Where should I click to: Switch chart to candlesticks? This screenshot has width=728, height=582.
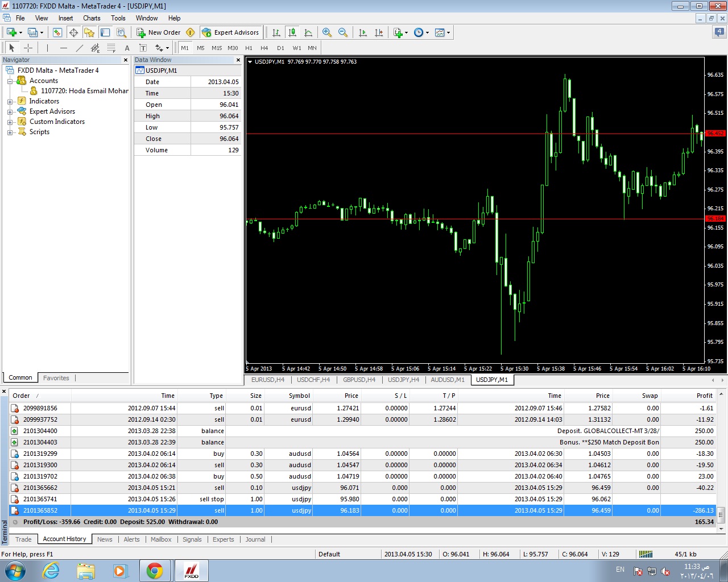[292, 32]
